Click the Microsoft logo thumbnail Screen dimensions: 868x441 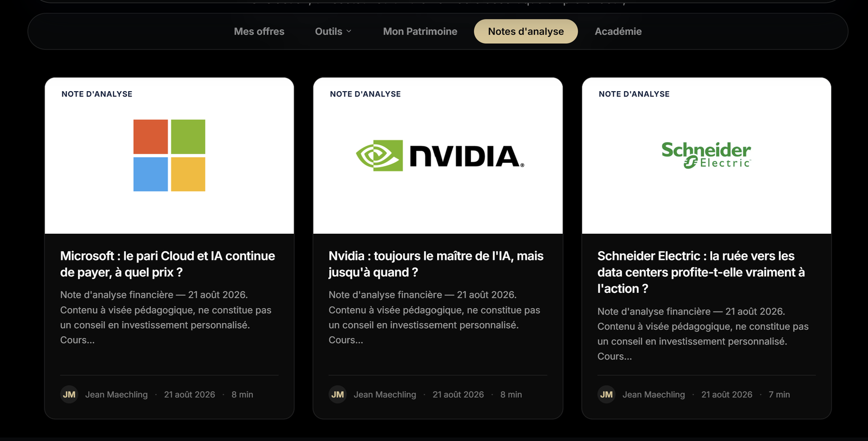[169, 156]
